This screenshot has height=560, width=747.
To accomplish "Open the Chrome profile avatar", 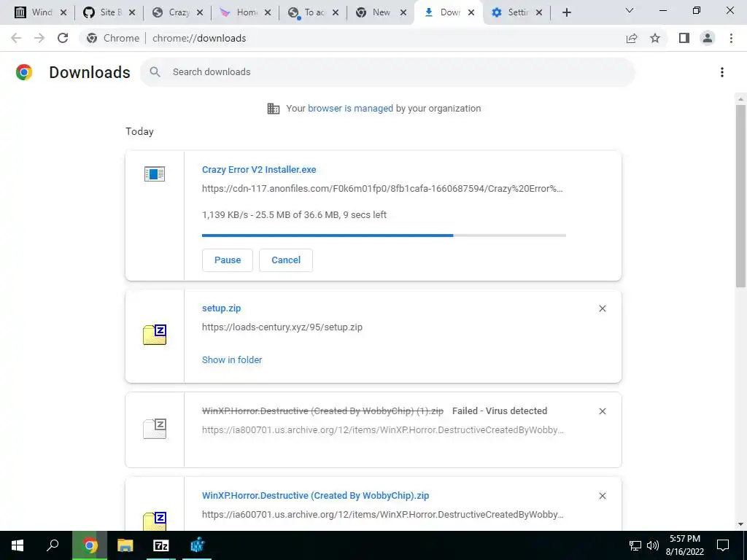I will [708, 38].
